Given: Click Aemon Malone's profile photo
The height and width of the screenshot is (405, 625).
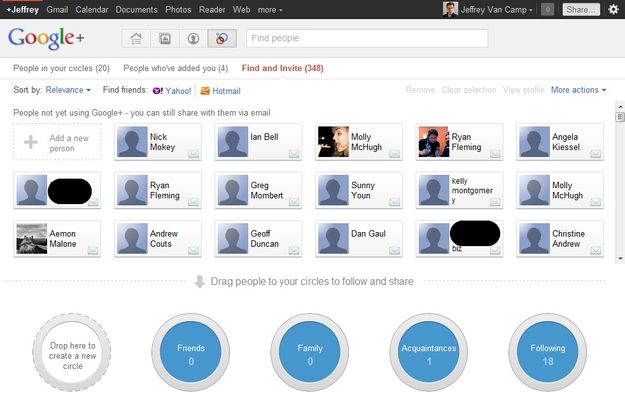Looking at the screenshot, I should point(31,238).
